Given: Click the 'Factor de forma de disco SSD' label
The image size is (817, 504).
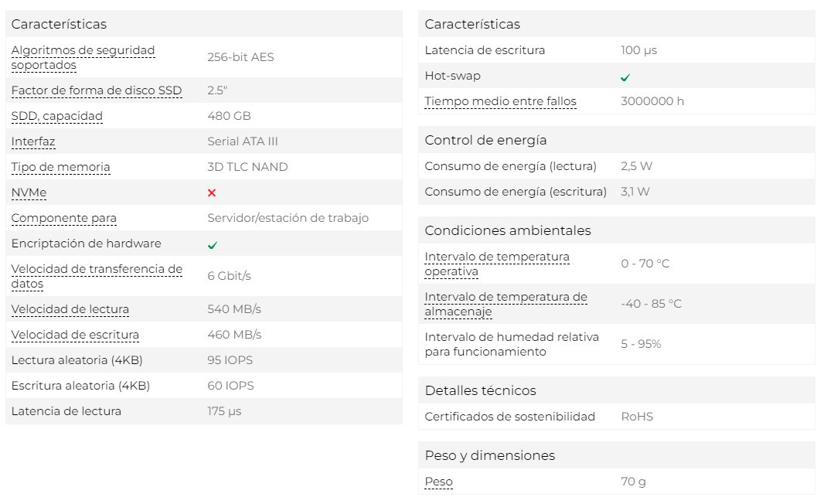Looking at the screenshot, I should [x=96, y=90].
